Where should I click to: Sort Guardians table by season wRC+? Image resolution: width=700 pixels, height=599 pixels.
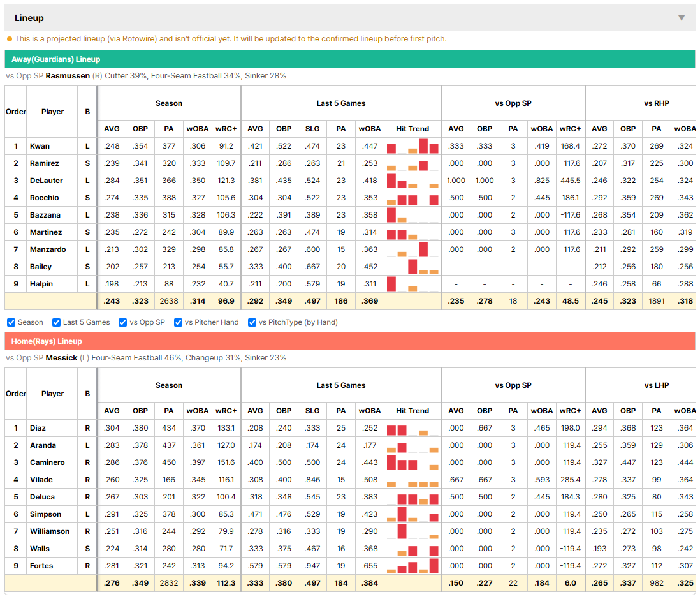pos(226,129)
